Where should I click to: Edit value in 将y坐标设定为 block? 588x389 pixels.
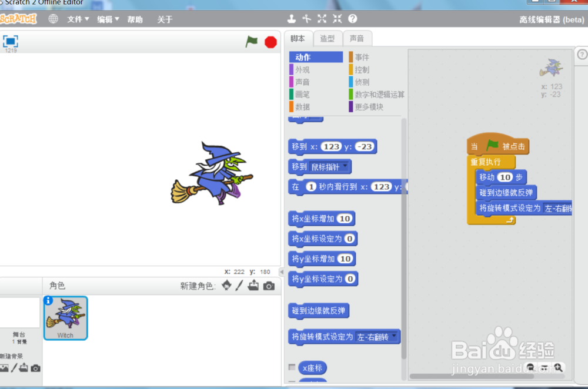pos(350,279)
